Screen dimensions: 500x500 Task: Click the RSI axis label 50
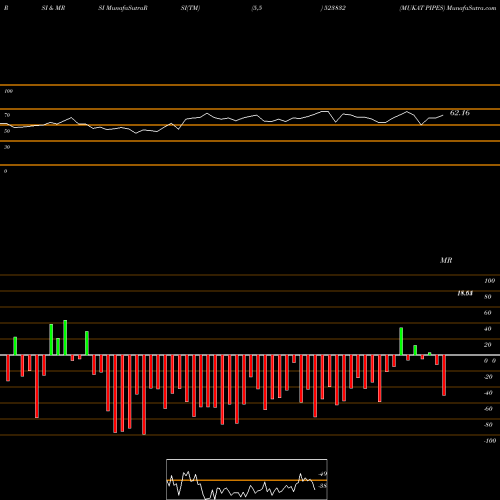coord(7,131)
